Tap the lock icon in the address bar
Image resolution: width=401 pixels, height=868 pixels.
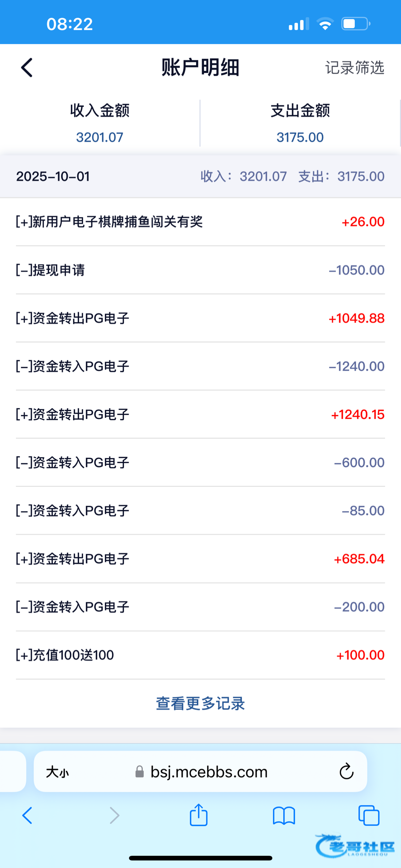coord(139,773)
